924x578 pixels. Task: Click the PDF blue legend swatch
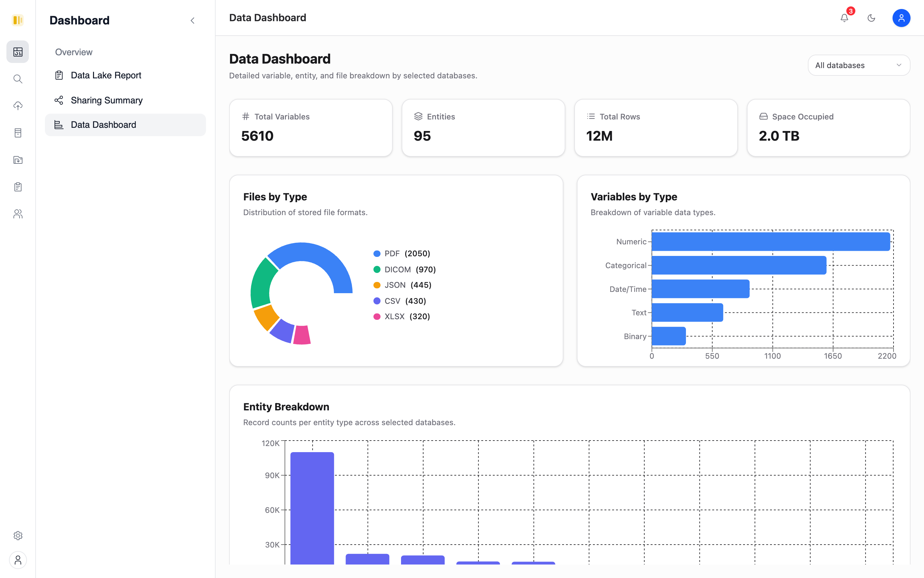click(377, 254)
